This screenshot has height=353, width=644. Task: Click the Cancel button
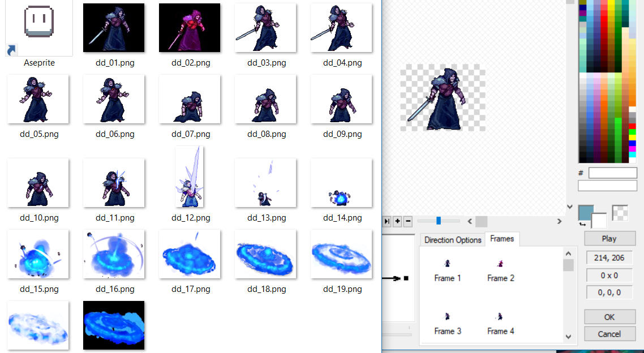click(x=609, y=334)
